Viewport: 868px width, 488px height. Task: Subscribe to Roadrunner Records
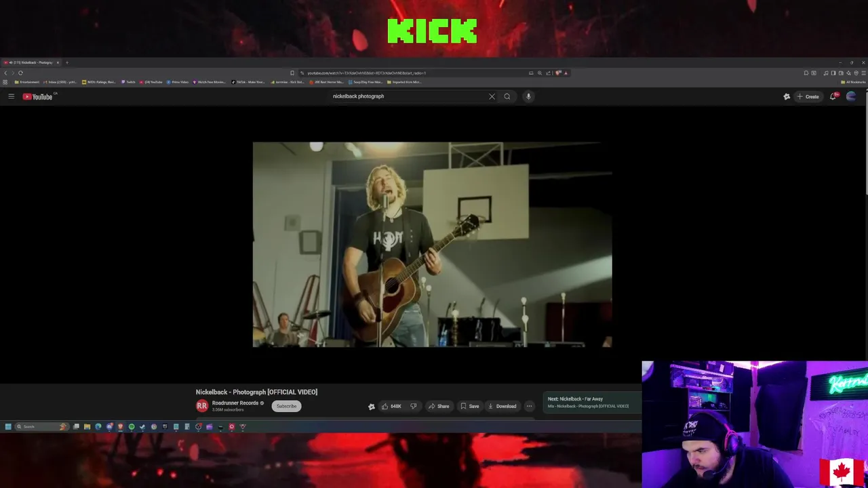[286, 406]
